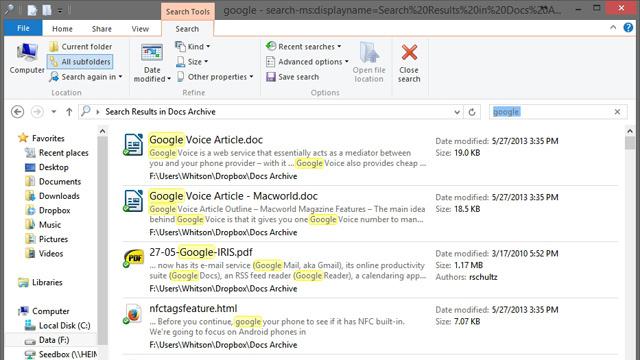Screen dimensions: 640x360
Task: Select Favorites in the navigation pane
Action: coord(41,138)
